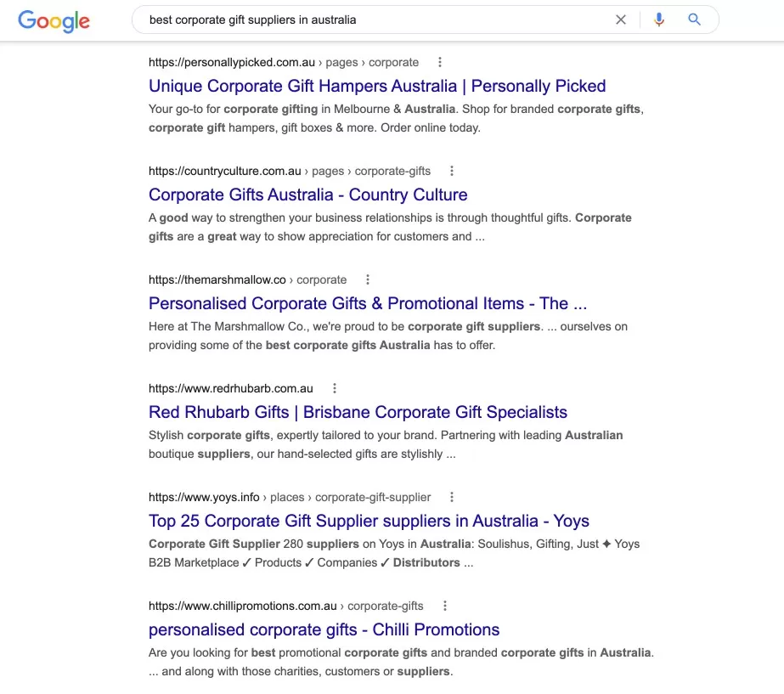Start voice search with the microphone icon
This screenshot has height=694, width=784.
tap(659, 19)
